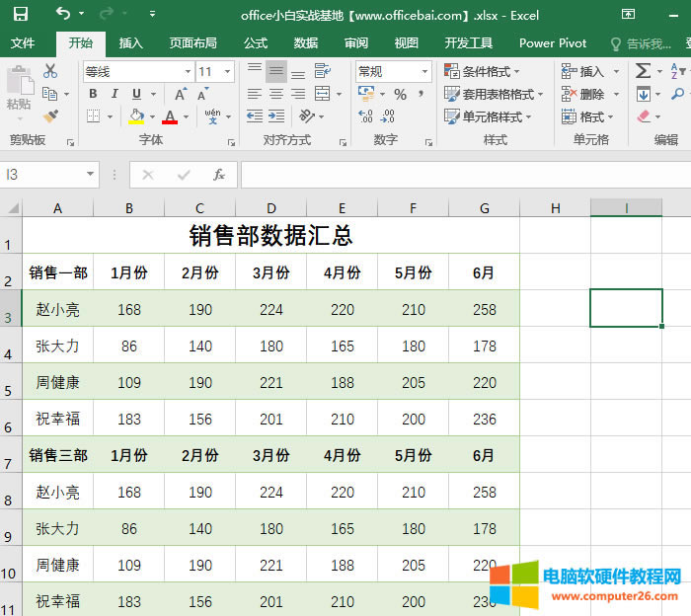Click the AutoSum sigma icon
This screenshot has width=691, height=616.
pyautogui.click(x=644, y=71)
